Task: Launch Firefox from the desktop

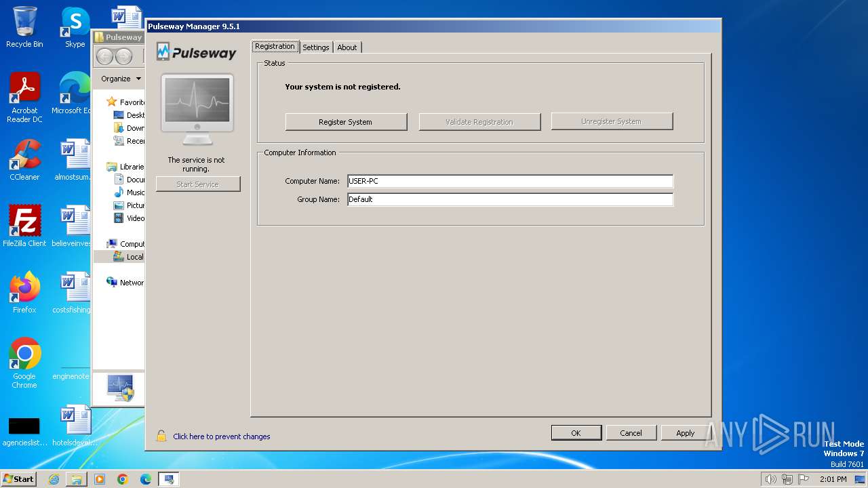Action: [24, 293]
